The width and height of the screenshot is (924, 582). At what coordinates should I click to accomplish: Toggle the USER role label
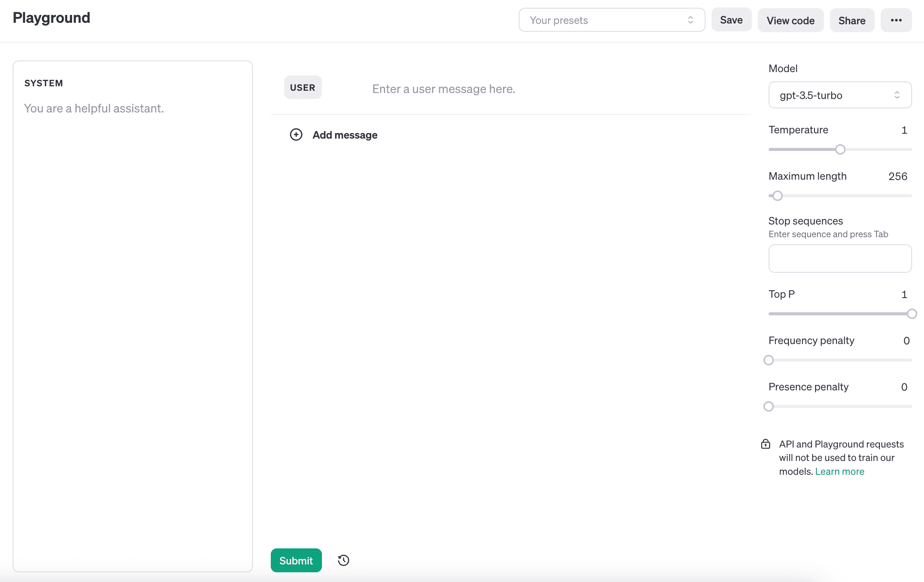tap(303, 87)
